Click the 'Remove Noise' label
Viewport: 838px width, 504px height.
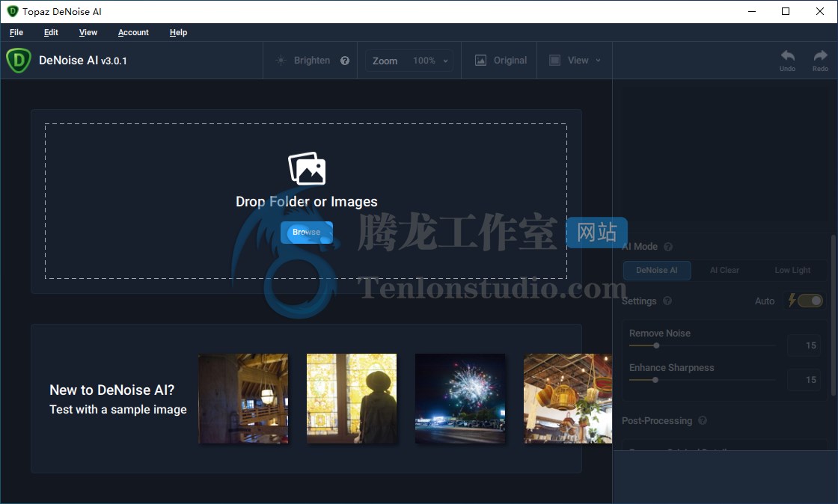(x=659, y=334)
